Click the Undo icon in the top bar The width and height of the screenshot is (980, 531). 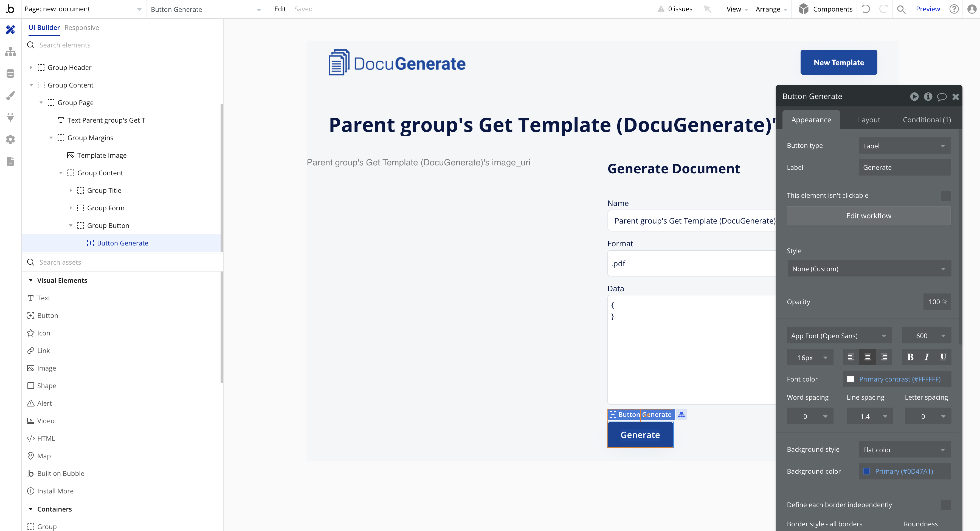click(866, 9)
